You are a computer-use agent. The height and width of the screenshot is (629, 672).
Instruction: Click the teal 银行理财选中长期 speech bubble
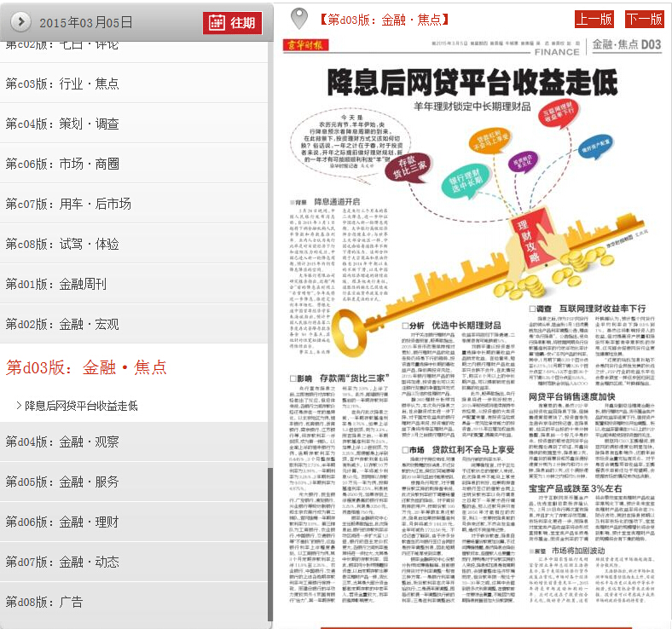click(465, 182)
